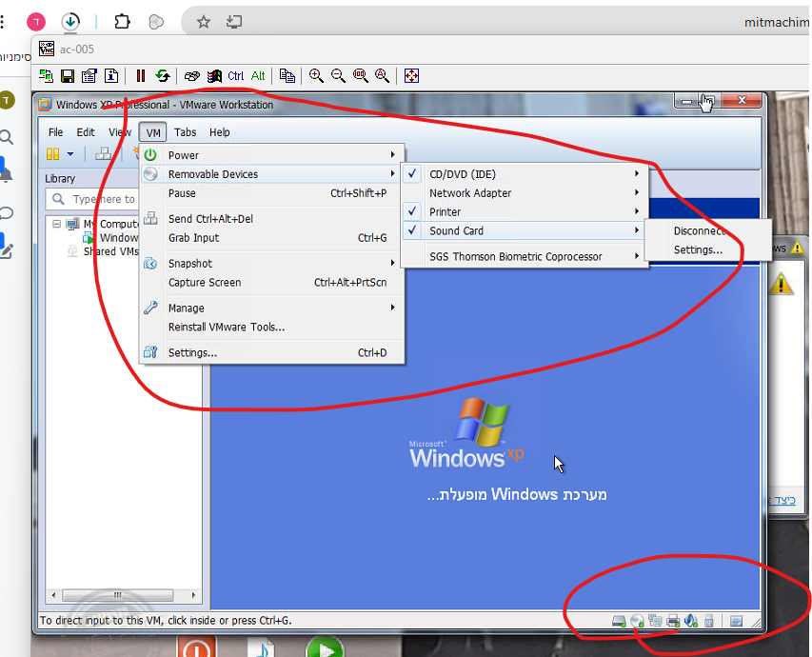Image resolution: width=812 pixels, height=657 pixels.
Task: Open VNC connection options icon
Action: click(x=89, y=76)
